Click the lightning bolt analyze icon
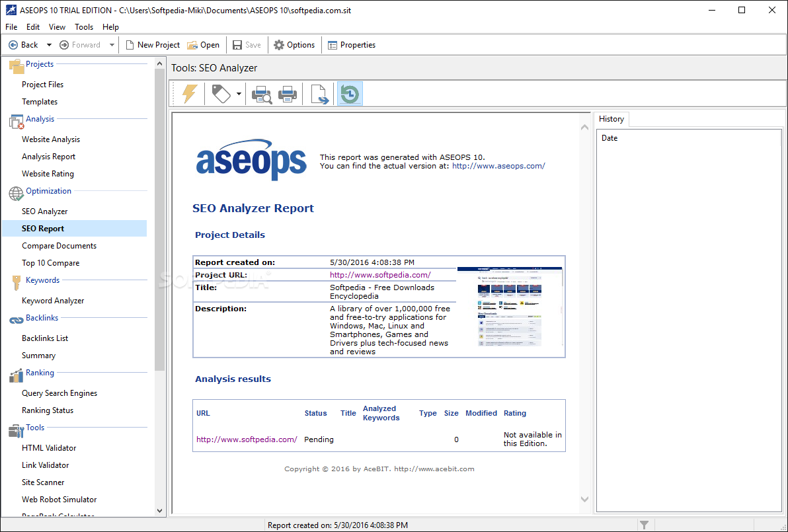This screenshot has width=788, height=532. click(190, 94)
